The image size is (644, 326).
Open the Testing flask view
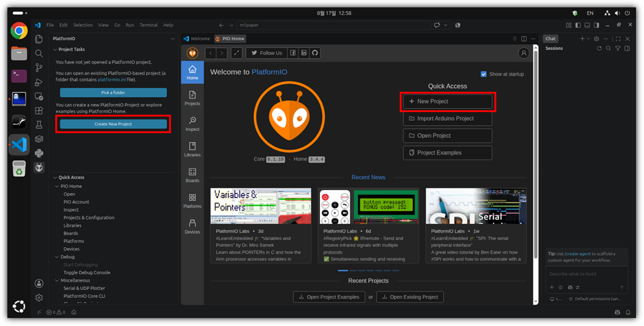click(x=39, y=125)
